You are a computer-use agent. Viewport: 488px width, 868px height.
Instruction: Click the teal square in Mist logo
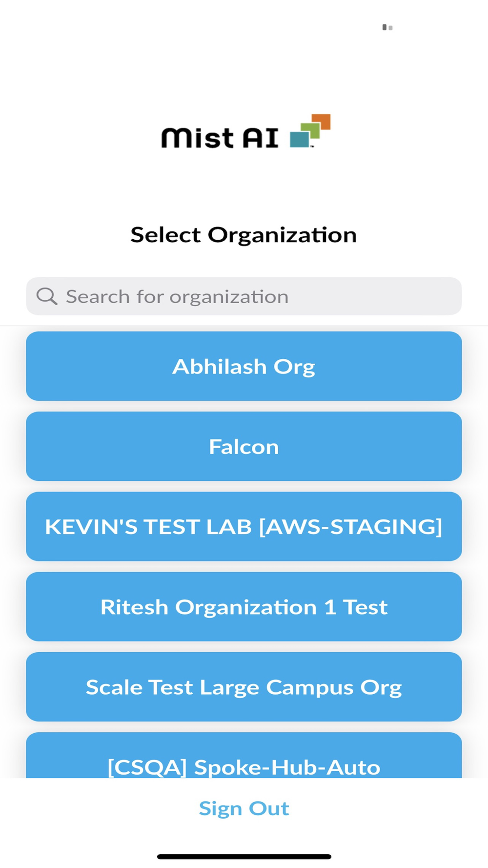[x=299, y=139]
